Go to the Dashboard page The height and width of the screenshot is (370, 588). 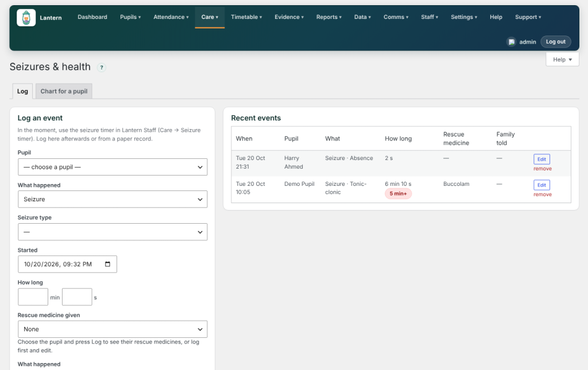92,17
